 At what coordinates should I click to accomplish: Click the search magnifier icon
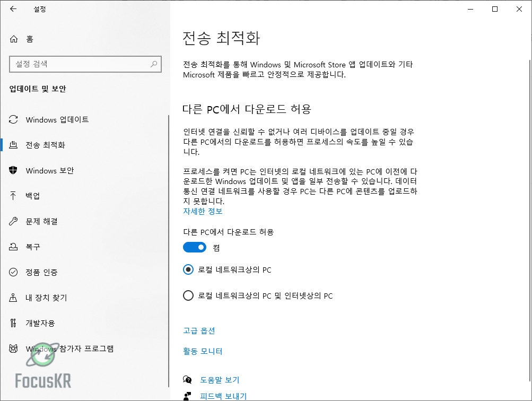[154, 64]
